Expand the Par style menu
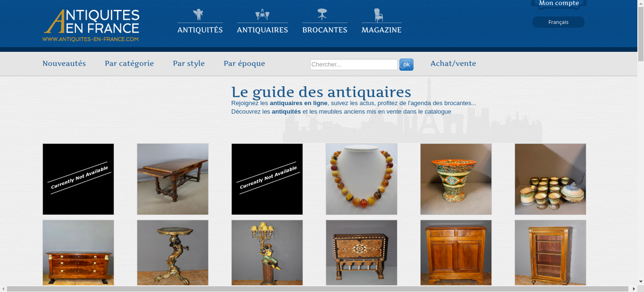Screen dimensions: 644x292 tap(189, 63)
